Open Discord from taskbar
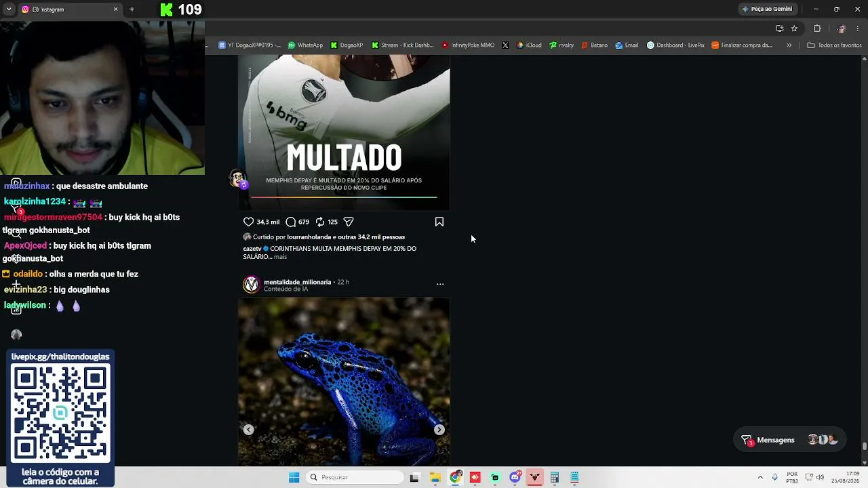868x488 pixels. 515,477
